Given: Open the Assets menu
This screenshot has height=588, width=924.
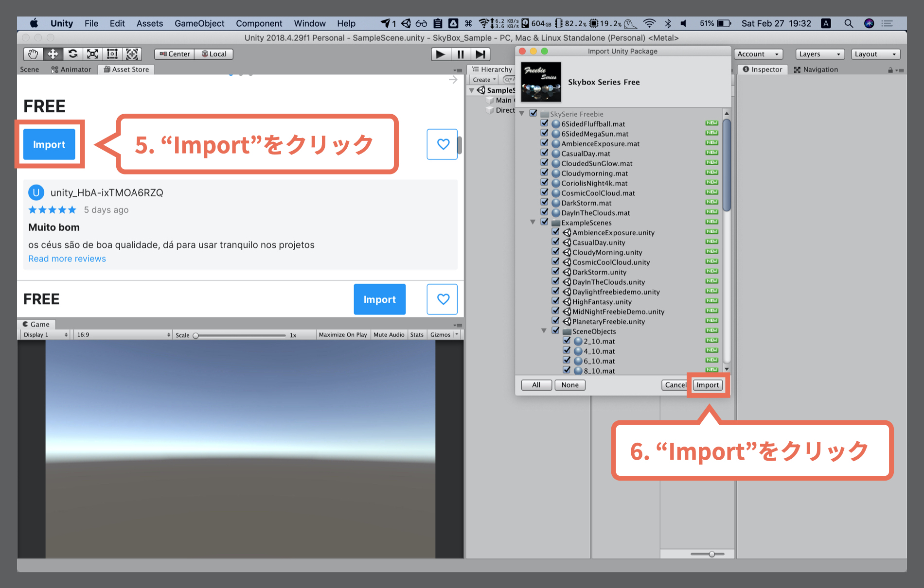Looking at the screenshot, I should point(149,23).
